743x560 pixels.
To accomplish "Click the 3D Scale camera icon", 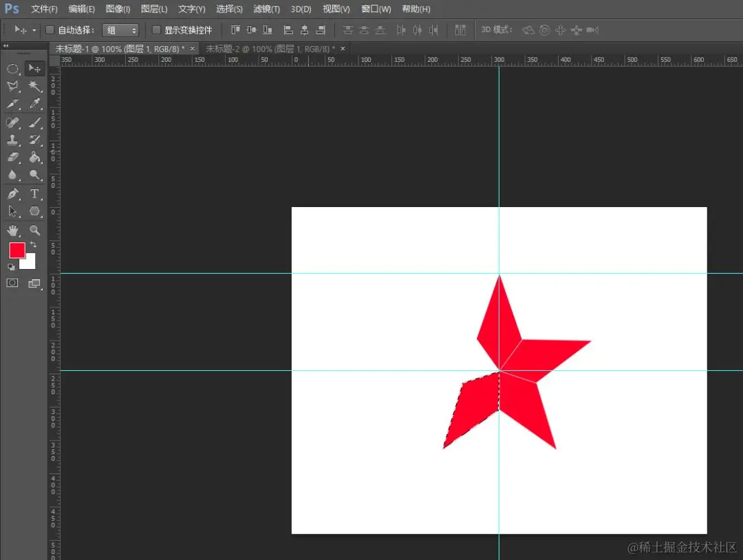I will pos(592,30).
